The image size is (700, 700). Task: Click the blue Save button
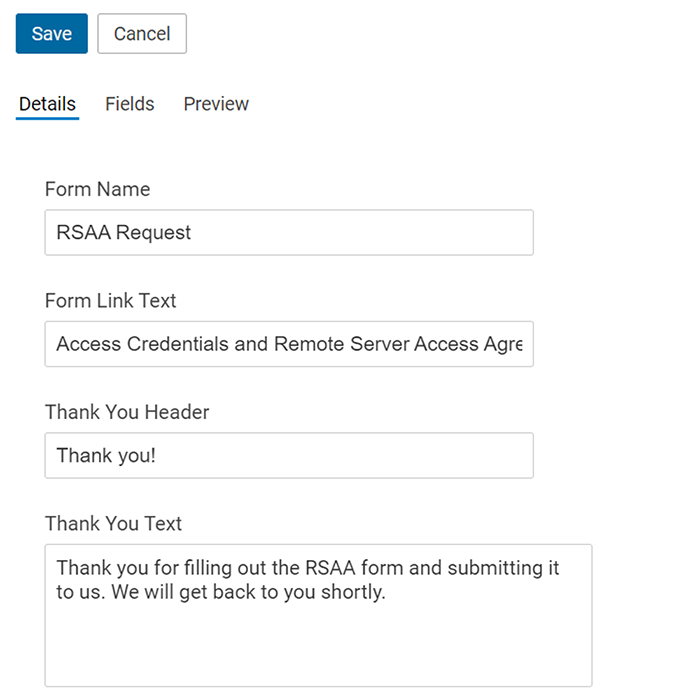tap(52, 33)
